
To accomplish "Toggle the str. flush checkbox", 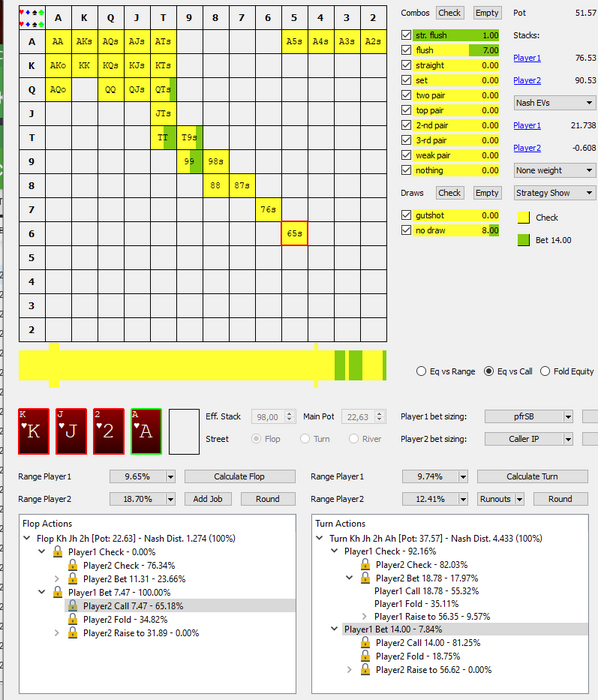I will [406, 35].
